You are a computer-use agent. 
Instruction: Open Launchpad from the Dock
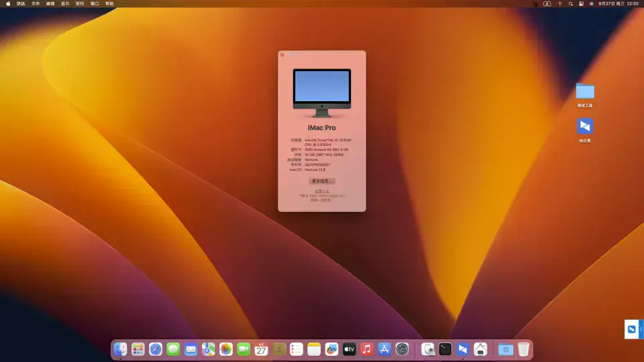point(138,349)
